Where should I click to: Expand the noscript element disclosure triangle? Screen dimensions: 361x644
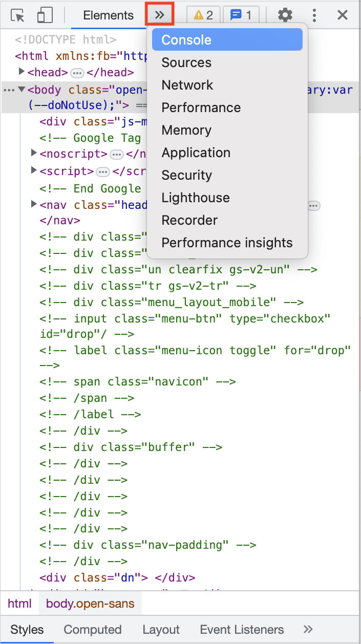[x=33, y=154]
